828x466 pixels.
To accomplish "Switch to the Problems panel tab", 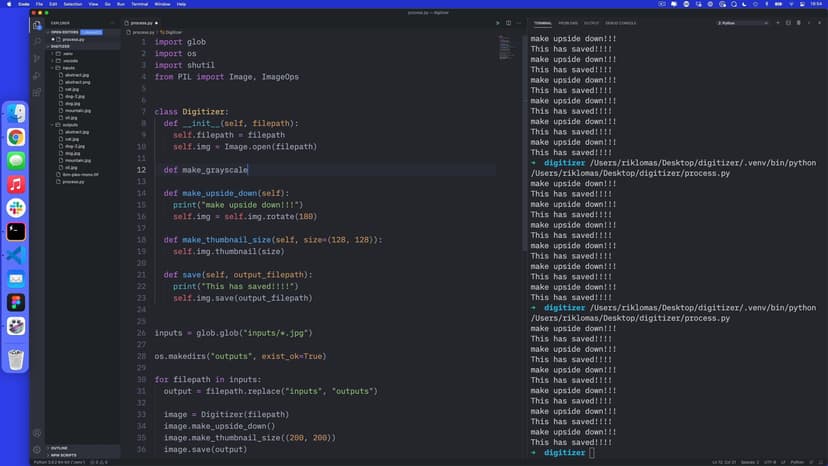I will click(x=568, y=22).
